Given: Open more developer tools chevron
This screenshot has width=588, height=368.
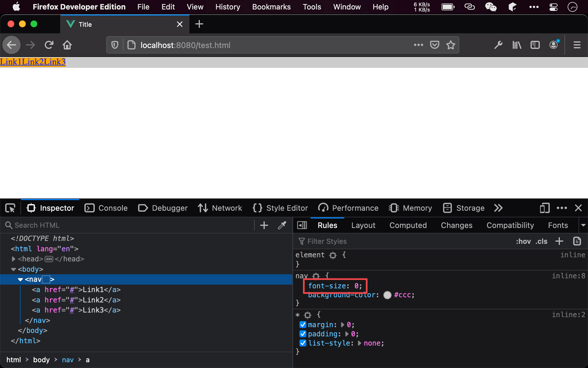Looking at the screenshot, I should [498, 208].
